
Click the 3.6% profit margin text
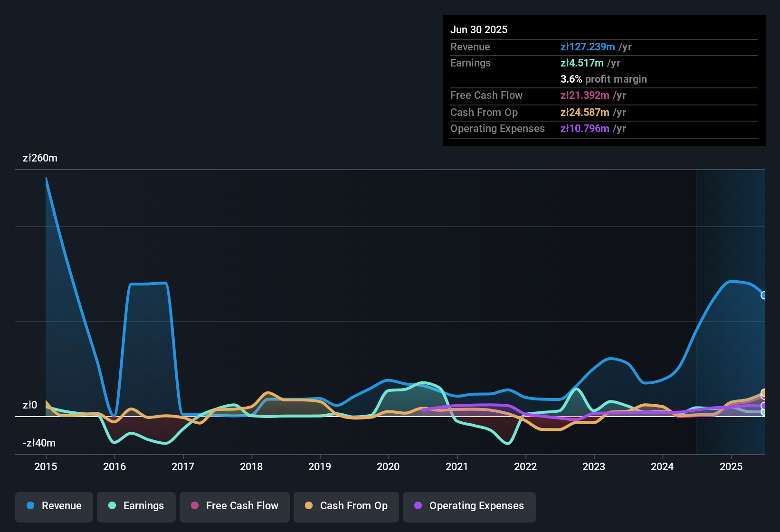pyautogui.click(x=603, y=79)
